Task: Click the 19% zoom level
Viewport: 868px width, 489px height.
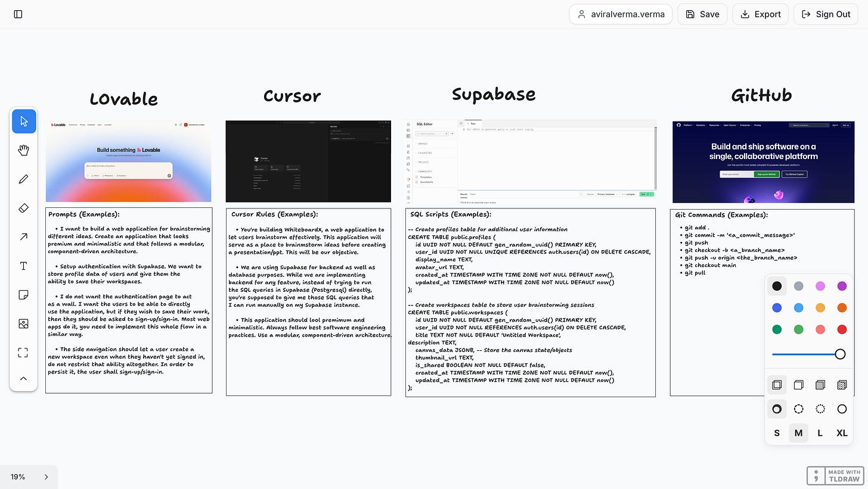Action: coord(18,477)
